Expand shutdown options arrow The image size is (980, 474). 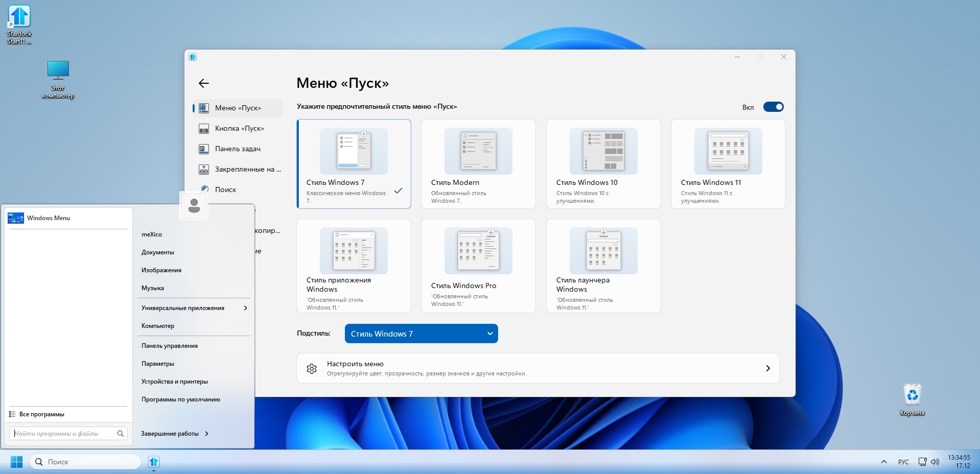coord(206,434)
